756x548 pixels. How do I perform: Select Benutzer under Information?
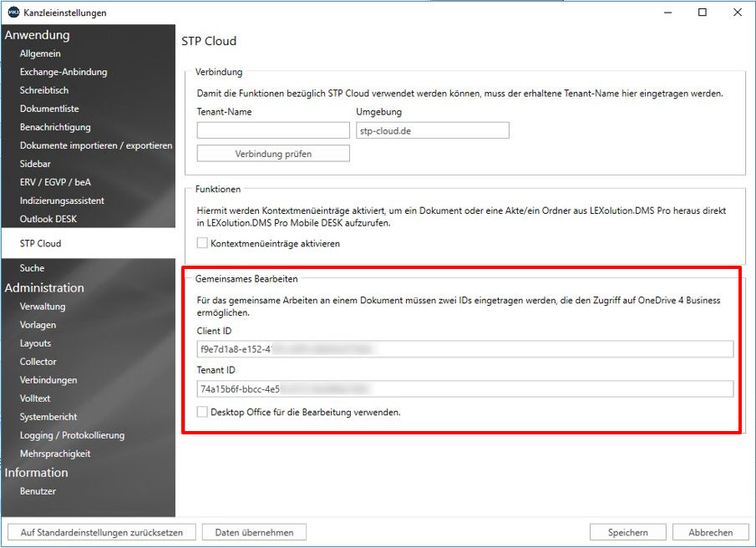pos(38,491)
